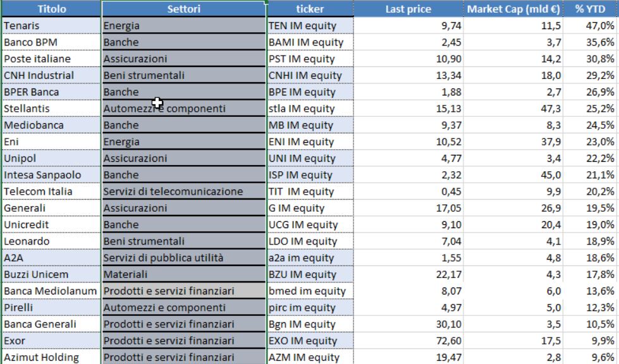
Task: Select the AZM IM equity cell
Action: click(310, 357)
